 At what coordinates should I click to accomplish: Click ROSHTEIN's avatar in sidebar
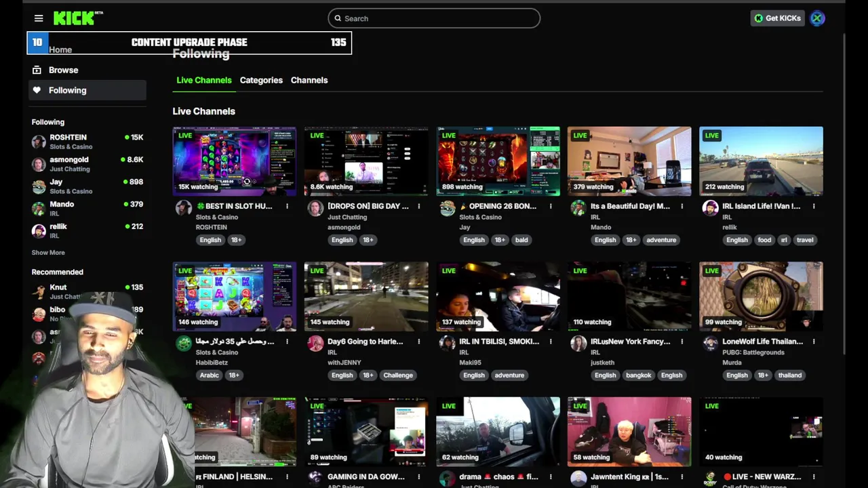(x=39, y=142)
